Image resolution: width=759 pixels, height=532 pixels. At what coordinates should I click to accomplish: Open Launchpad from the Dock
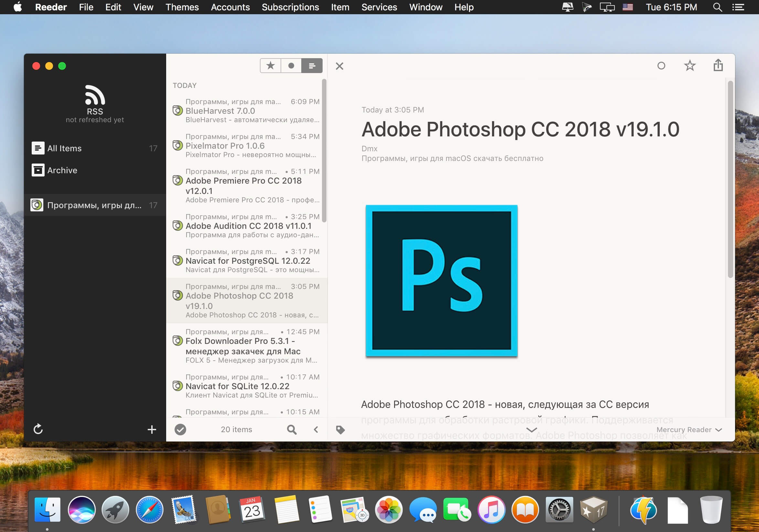pyautogui.click(x=115, y=509)
